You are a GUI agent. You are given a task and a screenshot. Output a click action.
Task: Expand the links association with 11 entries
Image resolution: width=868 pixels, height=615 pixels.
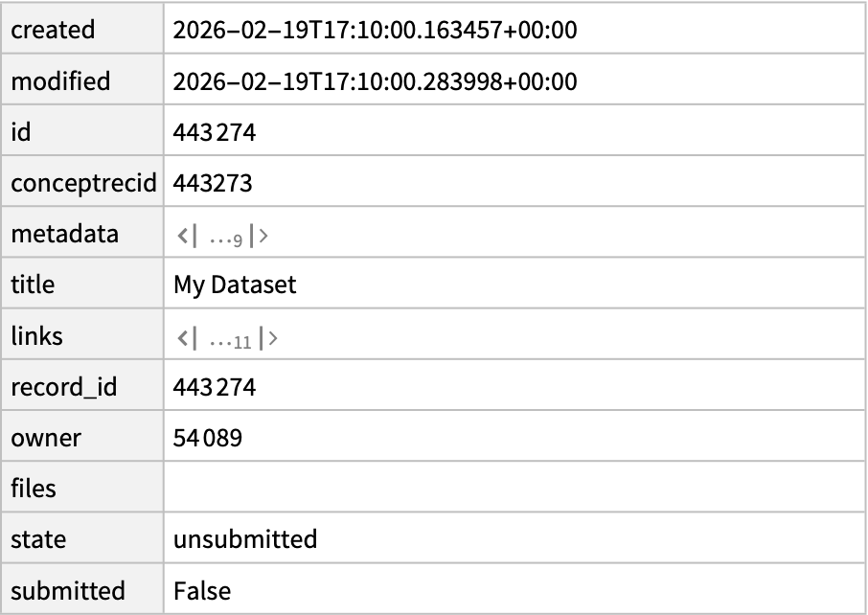click(x=227, y=337)
